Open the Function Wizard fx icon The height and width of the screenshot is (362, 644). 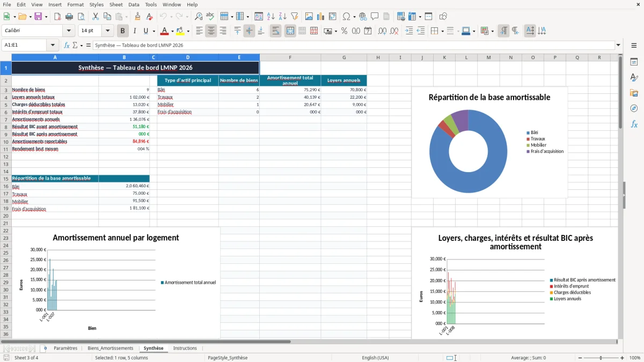click(67, 46)
